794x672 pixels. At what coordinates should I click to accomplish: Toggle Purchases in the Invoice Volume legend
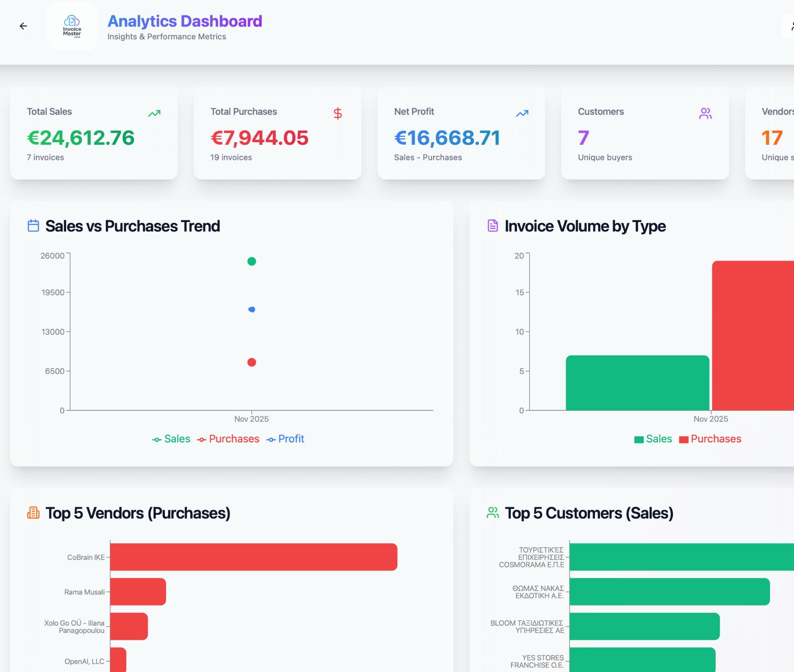710,439
